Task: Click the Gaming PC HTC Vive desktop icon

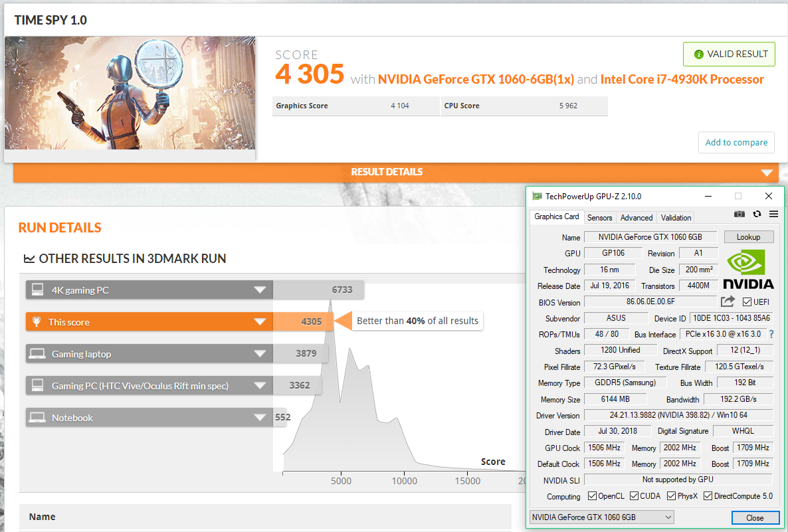Action: (37, 385)
